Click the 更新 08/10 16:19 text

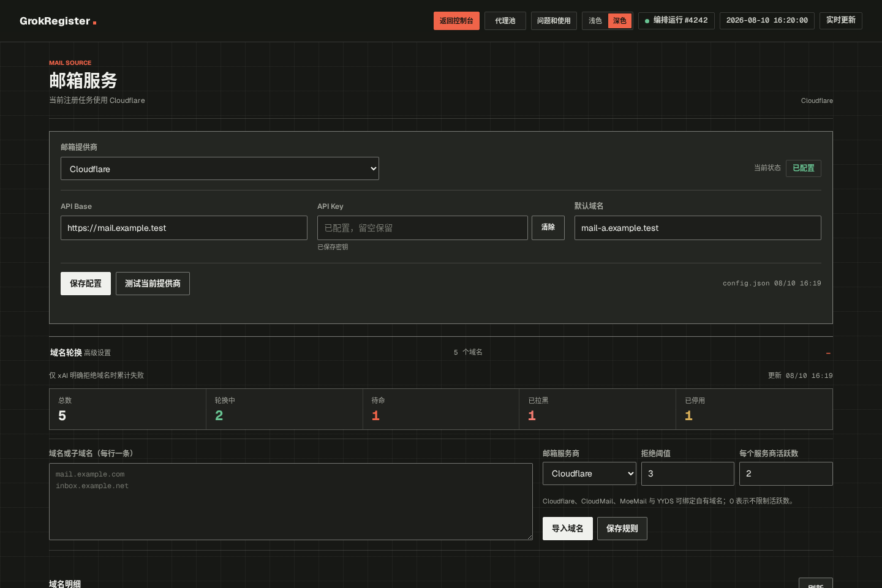(x=801, y=375)
